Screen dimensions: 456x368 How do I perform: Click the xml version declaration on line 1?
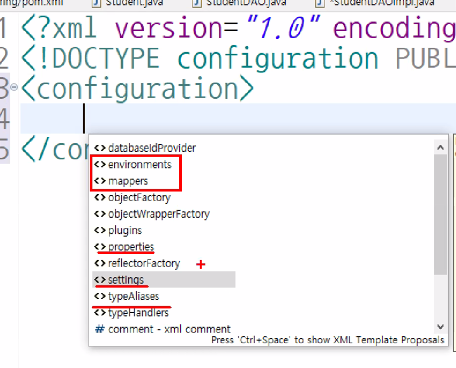238,29
